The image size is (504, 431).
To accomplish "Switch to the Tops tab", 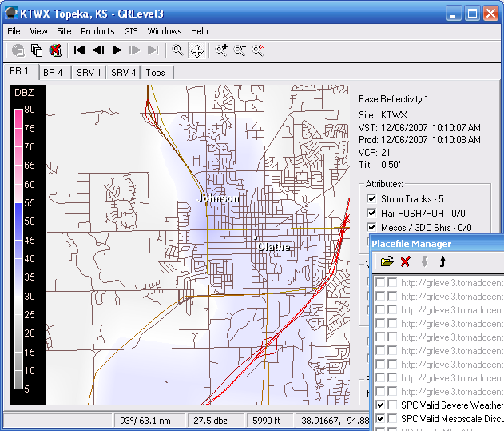I will [x=156, y=73].
